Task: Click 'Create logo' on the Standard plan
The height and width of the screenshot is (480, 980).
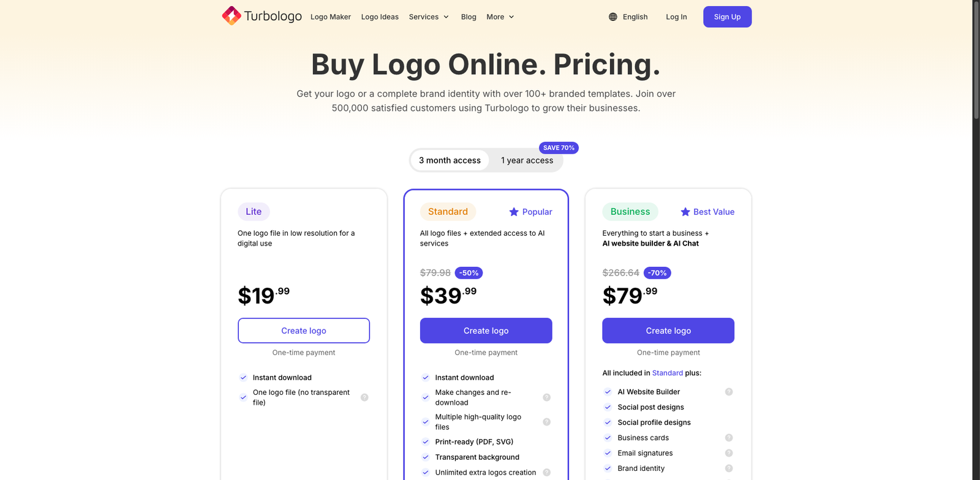Action: (x=486, y=330)
